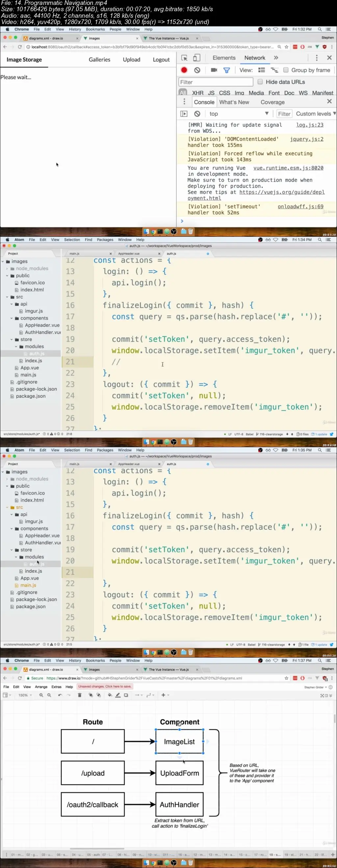The width and height of the screenshot is (337, 868).
Task: Open the draw.io insert plus dropdown
Action: pos(165,695)
